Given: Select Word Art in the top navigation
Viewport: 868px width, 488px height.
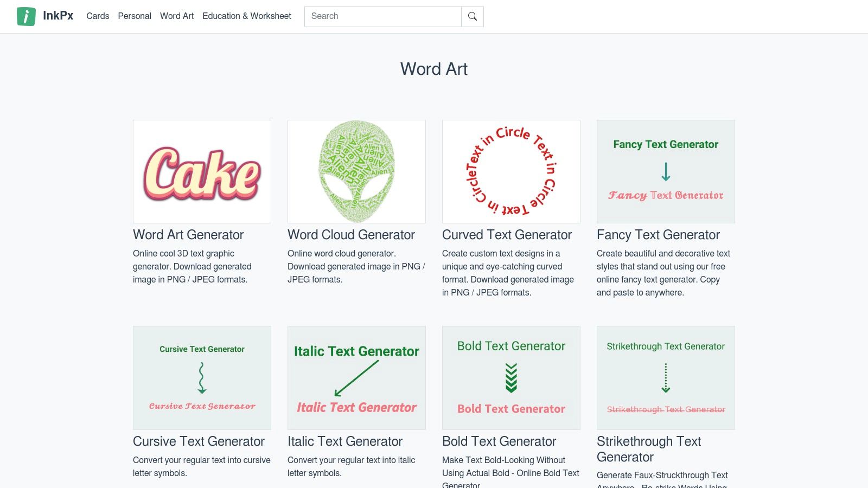Looking at the screenshot, I should pyautogui.click(x=177, y=16).
